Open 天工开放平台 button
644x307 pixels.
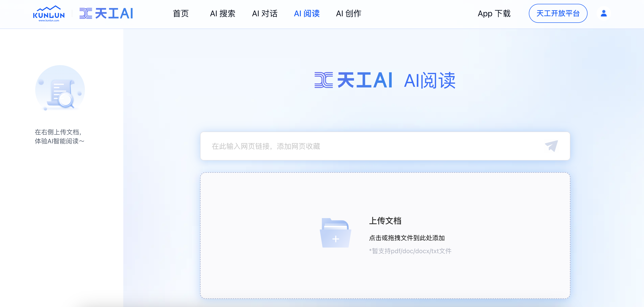pos(558,14)
